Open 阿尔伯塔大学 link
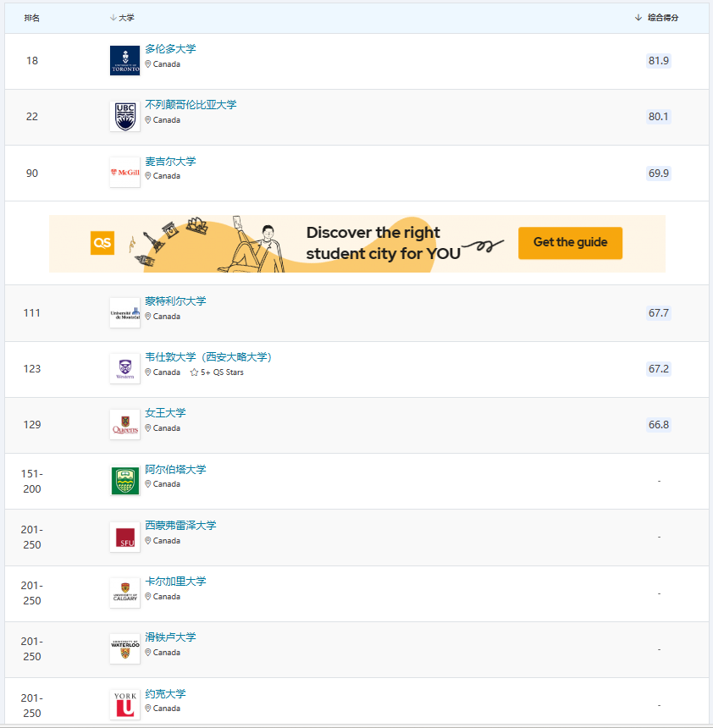Screen dimensions: 713x728 [175, 469]
